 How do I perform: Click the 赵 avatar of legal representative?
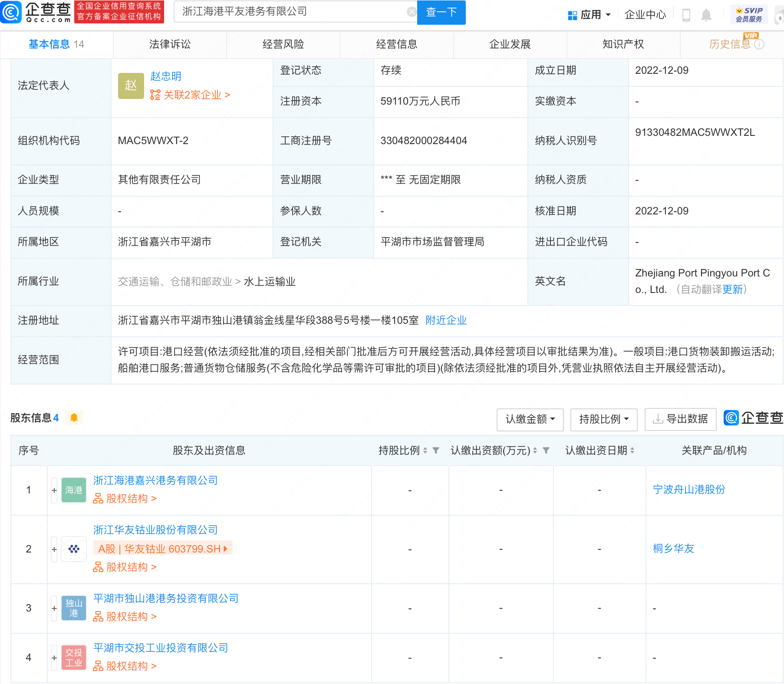pos(131,85)
